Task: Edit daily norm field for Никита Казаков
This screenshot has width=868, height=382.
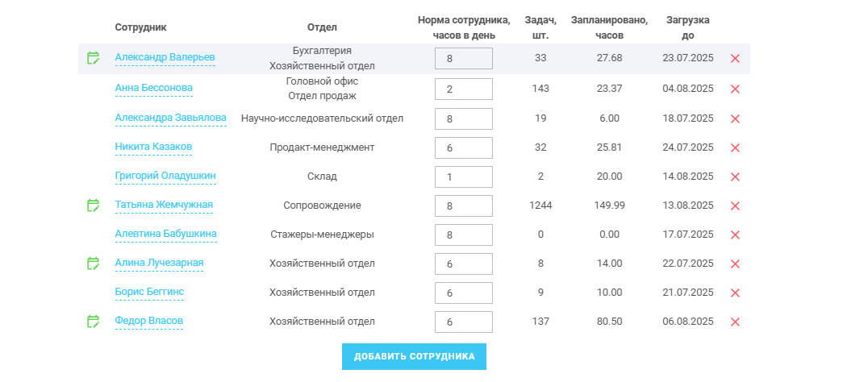Action: click(464, 147)
